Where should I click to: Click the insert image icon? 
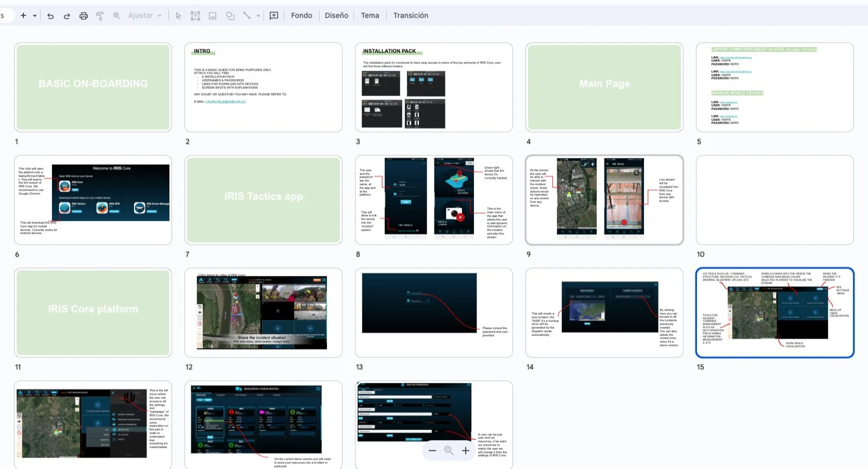[213, 16]
